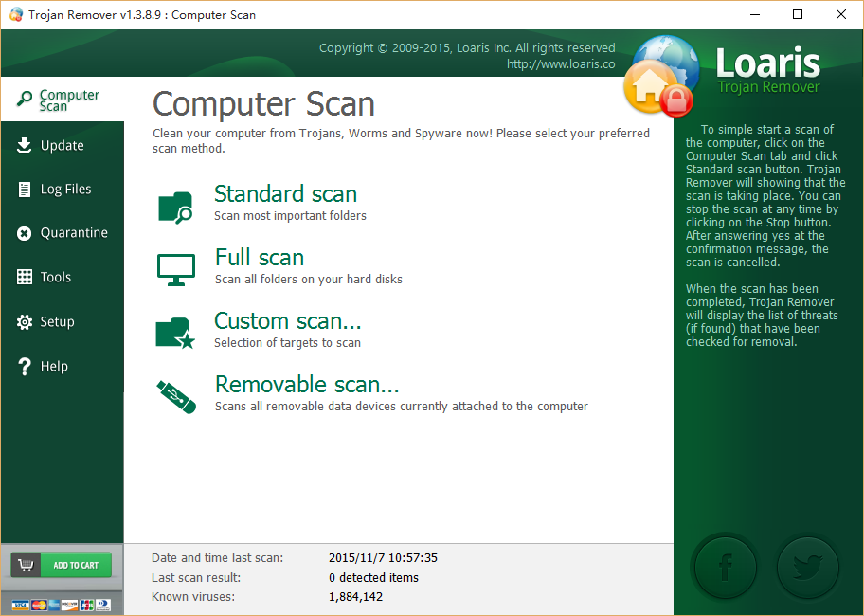Click the ADD TO CART button
Image resolution: width=864 pixels, height=616 pixels.
[62, 565]
